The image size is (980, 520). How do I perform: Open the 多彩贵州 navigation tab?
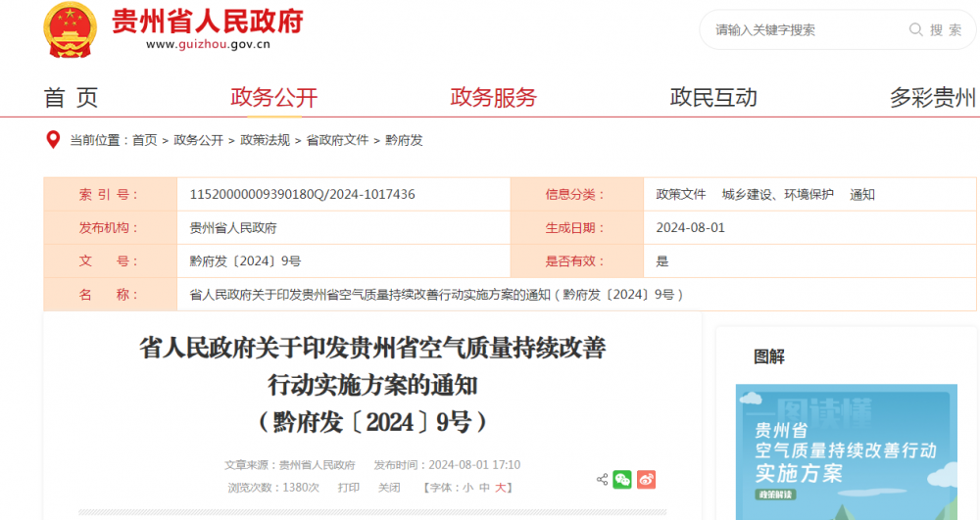coord(932,98)
